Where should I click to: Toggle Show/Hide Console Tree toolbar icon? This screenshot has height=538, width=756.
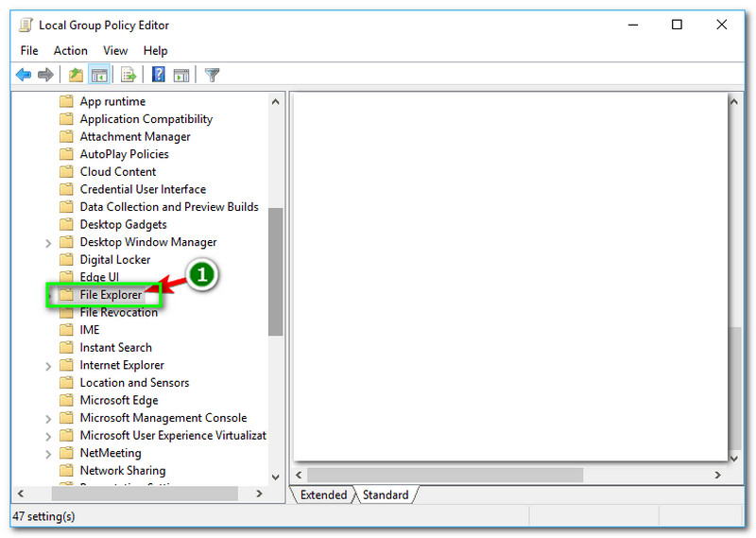click(x=98, y=75)
